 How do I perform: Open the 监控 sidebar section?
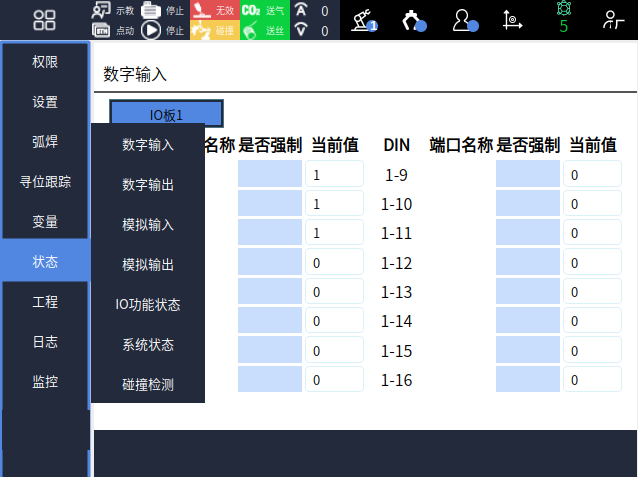click(45, 382)
